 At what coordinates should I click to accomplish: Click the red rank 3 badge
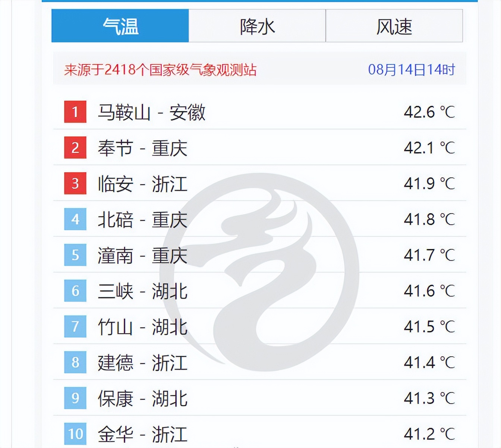click(75, 183)
